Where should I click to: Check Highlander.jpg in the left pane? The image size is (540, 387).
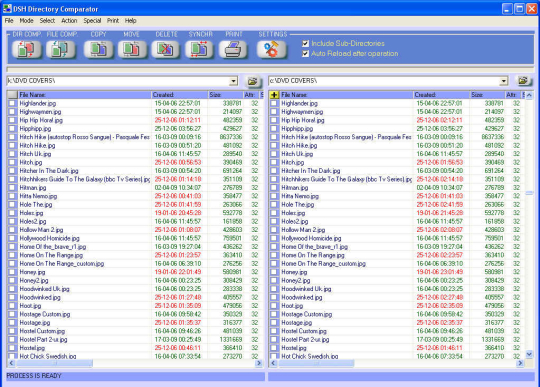click(x=12, y=103)
